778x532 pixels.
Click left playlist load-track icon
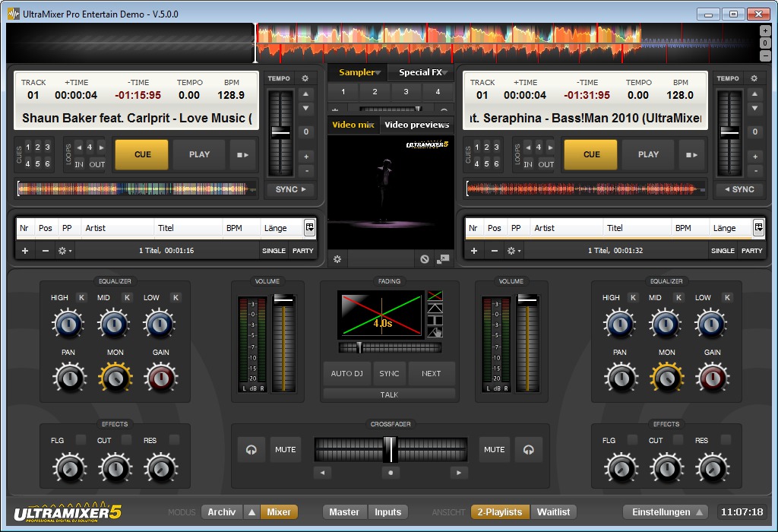click(310, 228)
